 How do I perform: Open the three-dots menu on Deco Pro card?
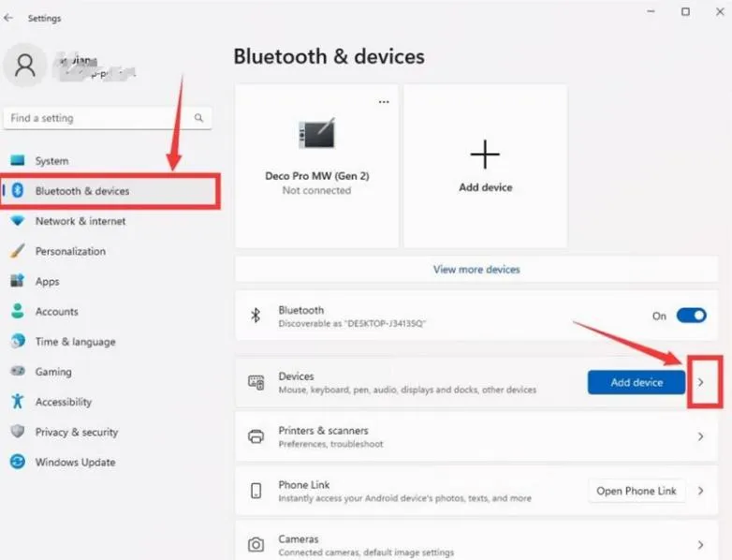[384, 102]
